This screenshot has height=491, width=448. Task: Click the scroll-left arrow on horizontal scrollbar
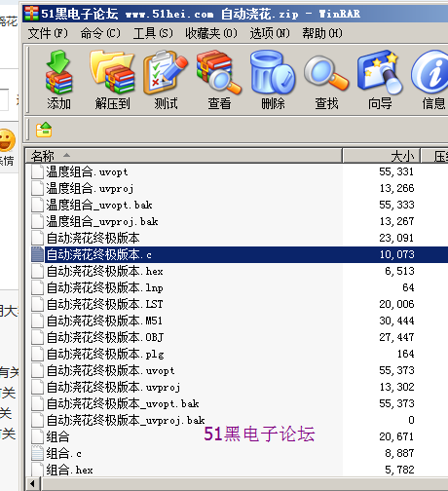click(32, 483)
